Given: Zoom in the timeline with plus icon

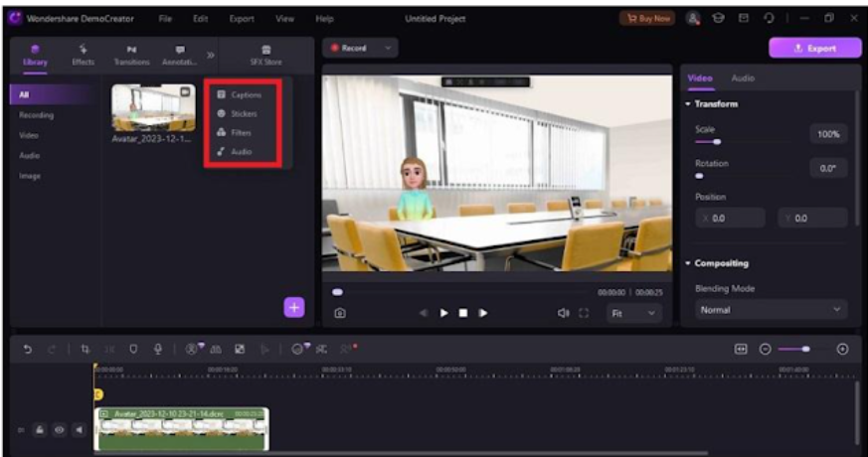Looking at the screenshot, I should (842, 349).
